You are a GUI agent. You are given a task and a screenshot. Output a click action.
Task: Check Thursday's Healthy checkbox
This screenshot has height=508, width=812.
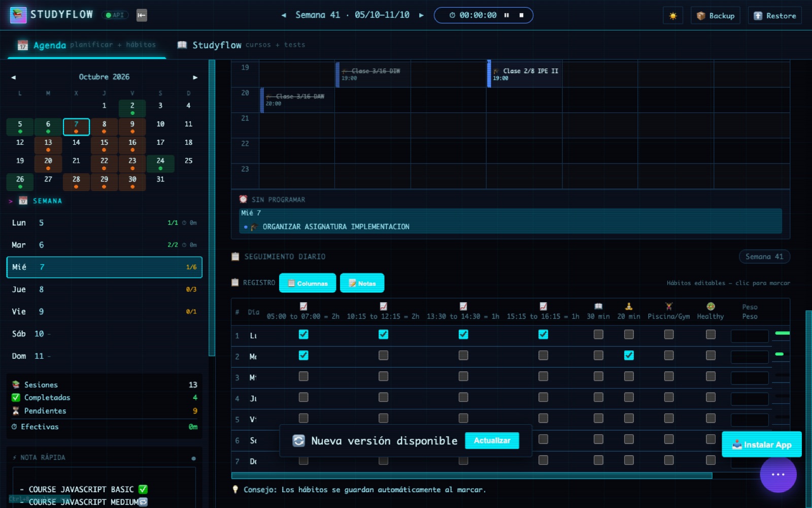point(710,397)
